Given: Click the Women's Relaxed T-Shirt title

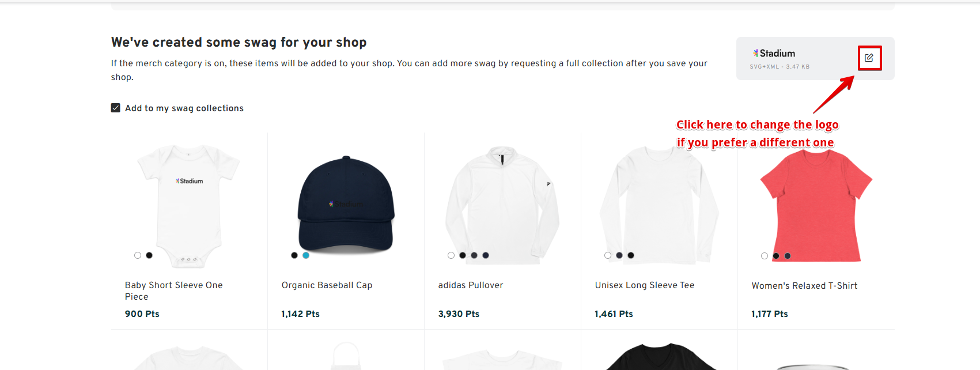Looking at the screenshot, I should pyautogui.click(x=804, y=286).
